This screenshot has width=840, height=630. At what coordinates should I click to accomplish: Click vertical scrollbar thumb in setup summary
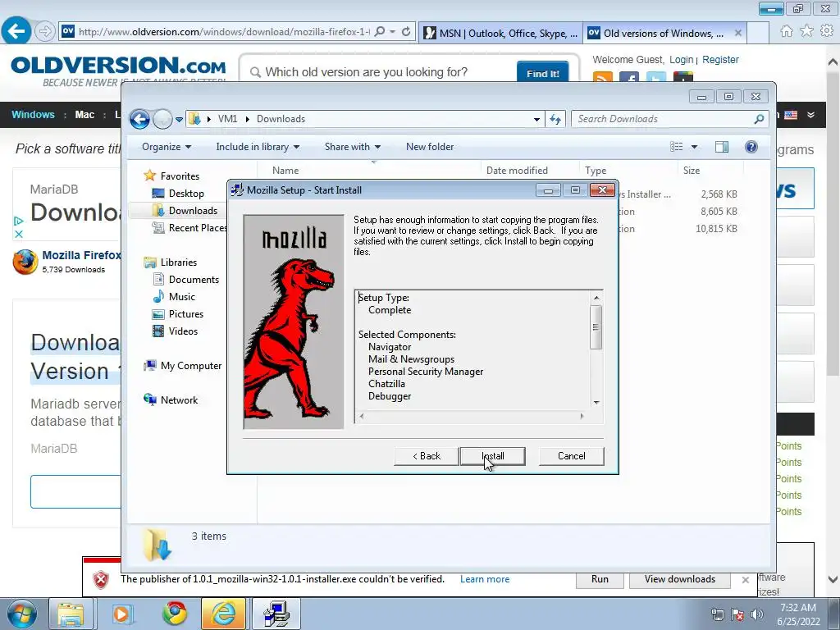point(596,326)
